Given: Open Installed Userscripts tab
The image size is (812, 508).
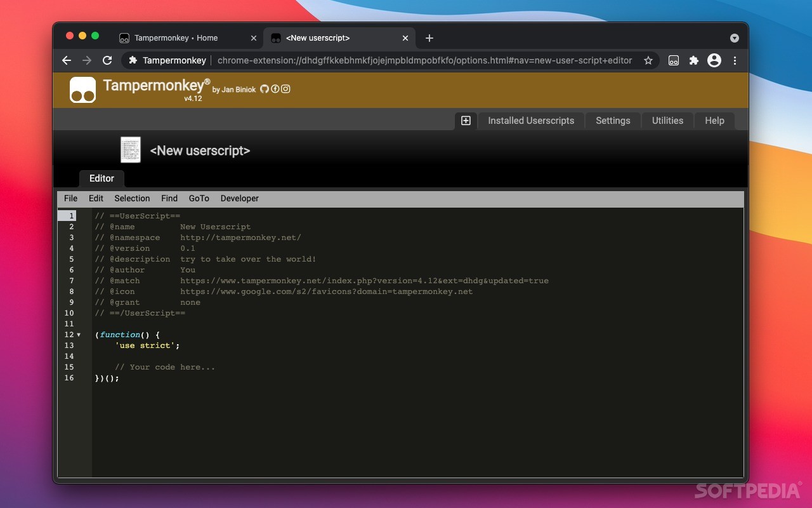Looking at the screenshot, I should [531, 121].
